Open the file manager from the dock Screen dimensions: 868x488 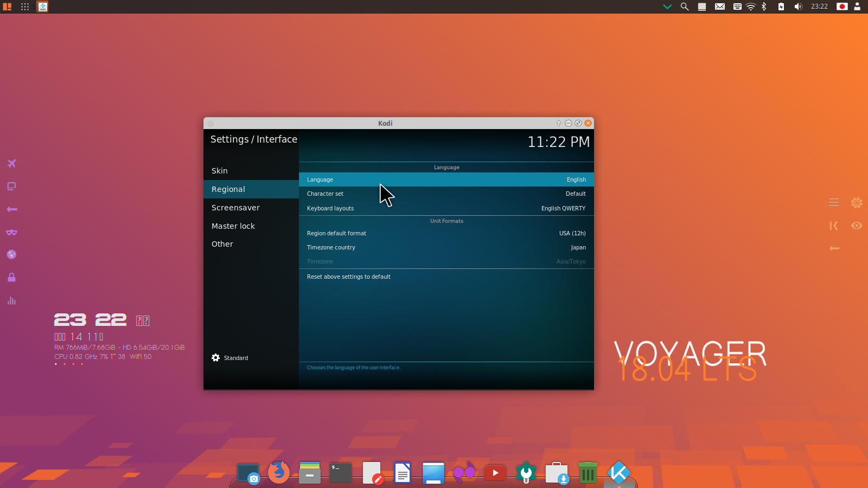310,473
